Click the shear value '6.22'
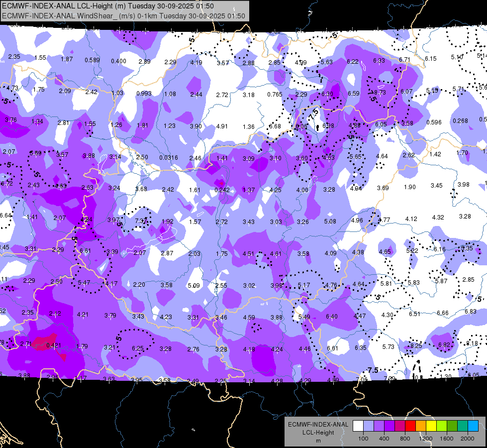The width and height of the screenshot is (487, 448). pos(353,62)
